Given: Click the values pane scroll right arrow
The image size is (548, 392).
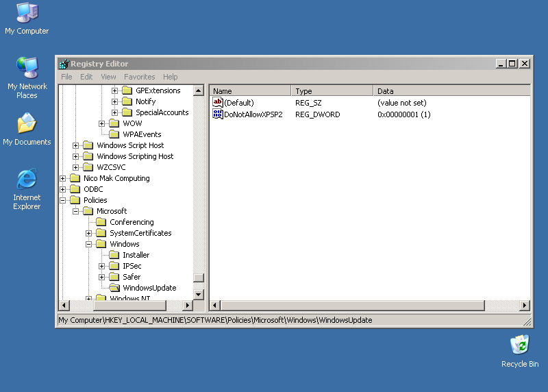Looking at the screenshot, I should (x=525, y=305).
